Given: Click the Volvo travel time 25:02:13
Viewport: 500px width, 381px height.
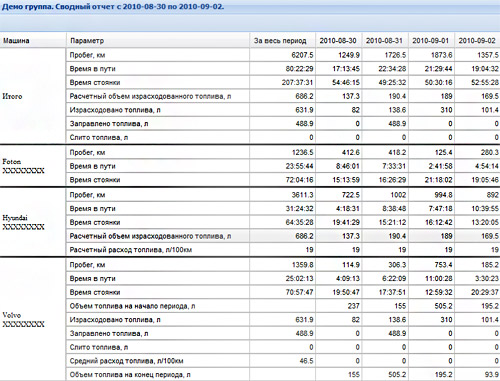Looking at the screenshot, I should click(x=299, y=279).
